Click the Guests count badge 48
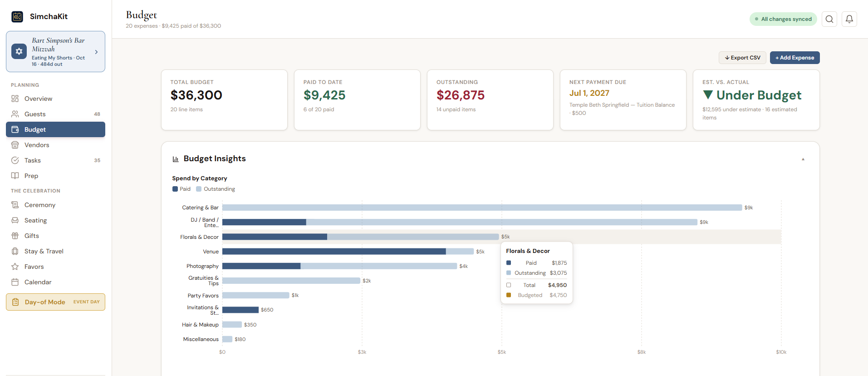The width and height of the screenshot is (868, 376). pos(97,114)
